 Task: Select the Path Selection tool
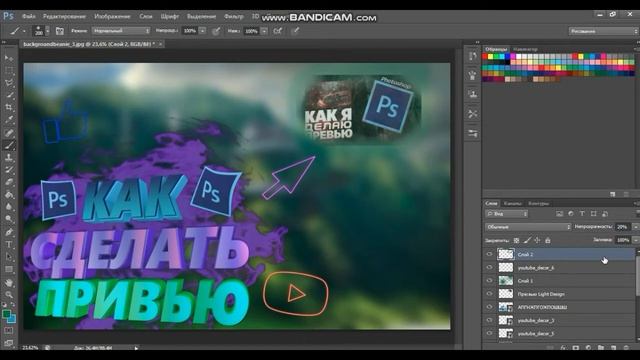tap(9, 257)
